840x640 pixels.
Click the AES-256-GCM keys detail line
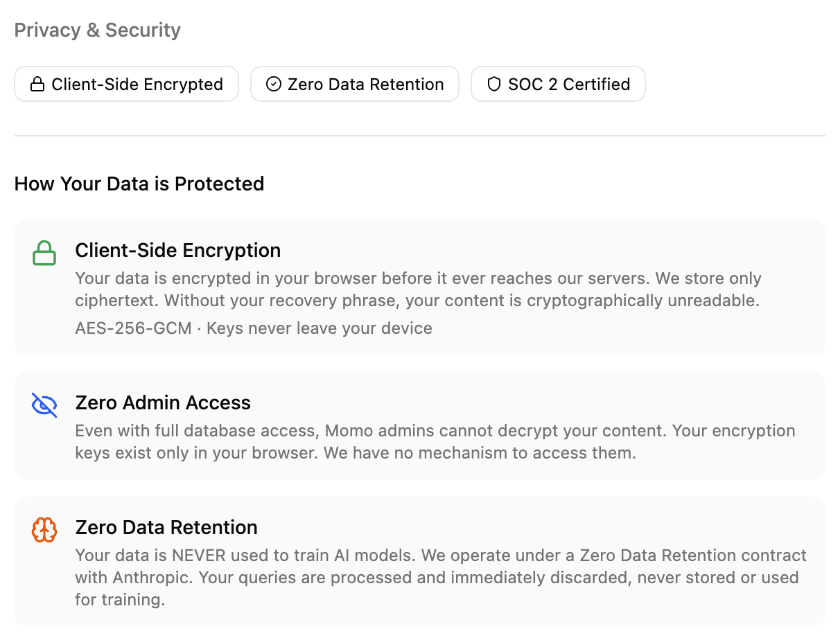pyautogui.click(x=254, y=328)
